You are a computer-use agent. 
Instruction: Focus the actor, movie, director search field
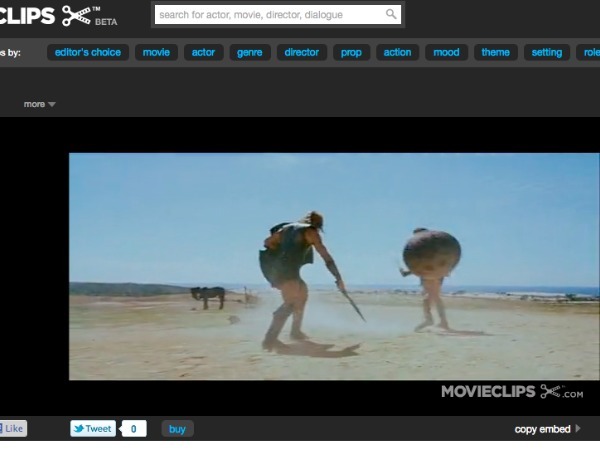coord(278,15)
